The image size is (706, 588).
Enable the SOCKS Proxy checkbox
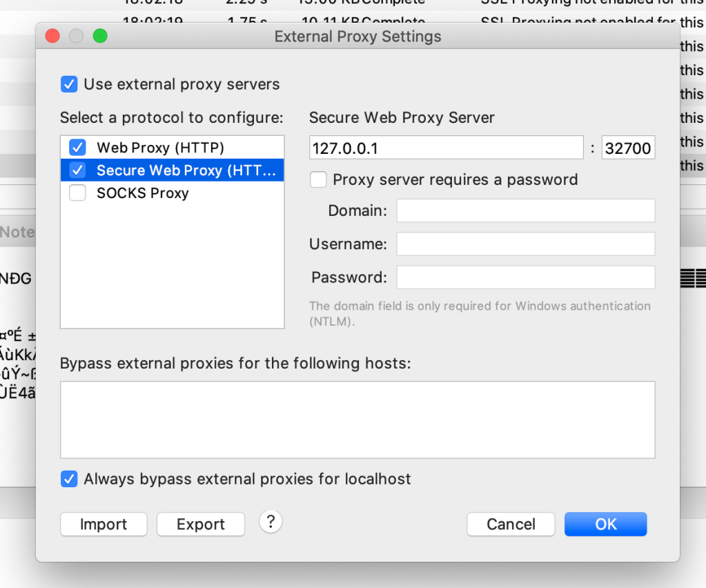[x=77, y=193]
